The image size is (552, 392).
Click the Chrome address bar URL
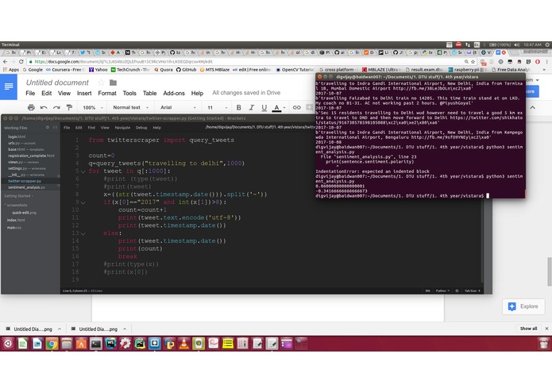click(124, 62)
